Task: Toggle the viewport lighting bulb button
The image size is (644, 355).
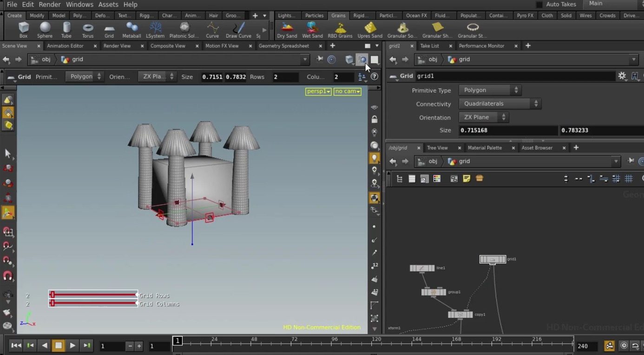Action: 374,158
